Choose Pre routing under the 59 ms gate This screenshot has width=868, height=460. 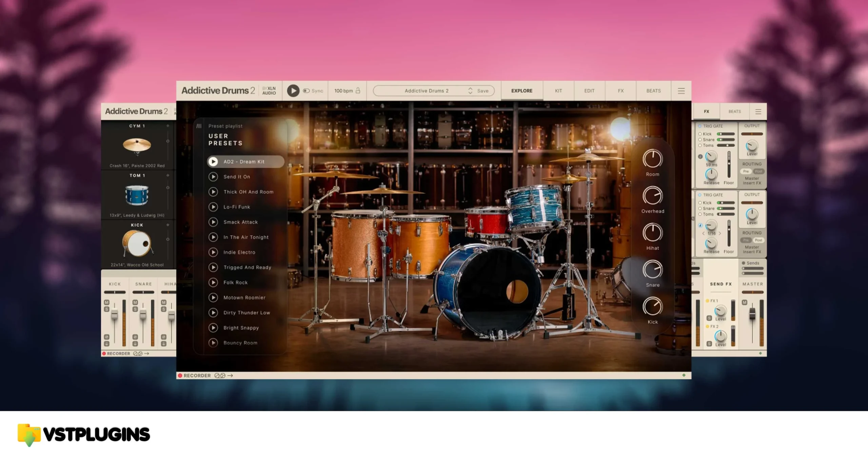click(746, 171)
